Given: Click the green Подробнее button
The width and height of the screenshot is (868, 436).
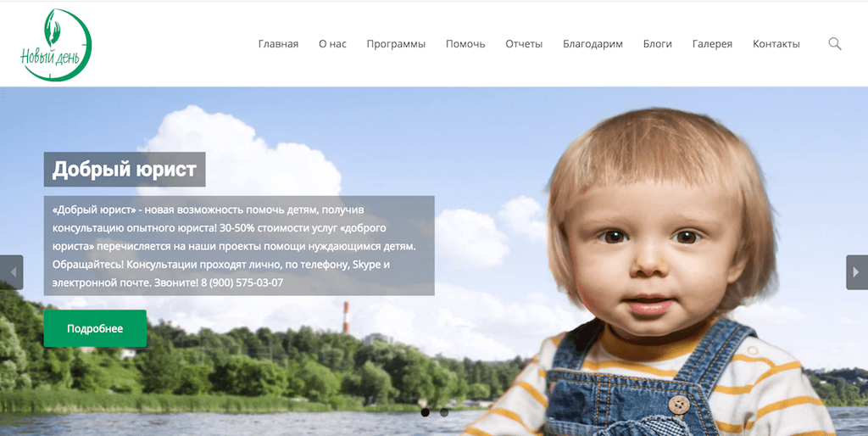Looking at the screenshot, I should point(95,328).
